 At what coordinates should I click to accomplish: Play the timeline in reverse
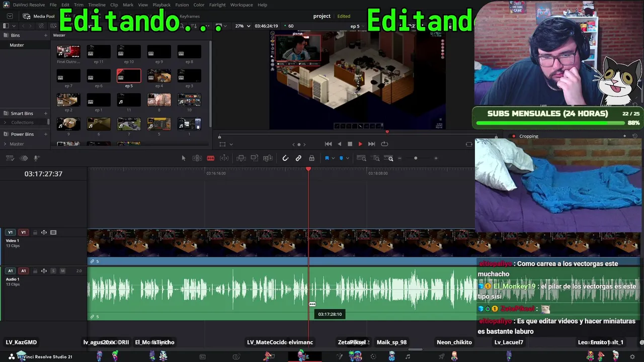340,144
